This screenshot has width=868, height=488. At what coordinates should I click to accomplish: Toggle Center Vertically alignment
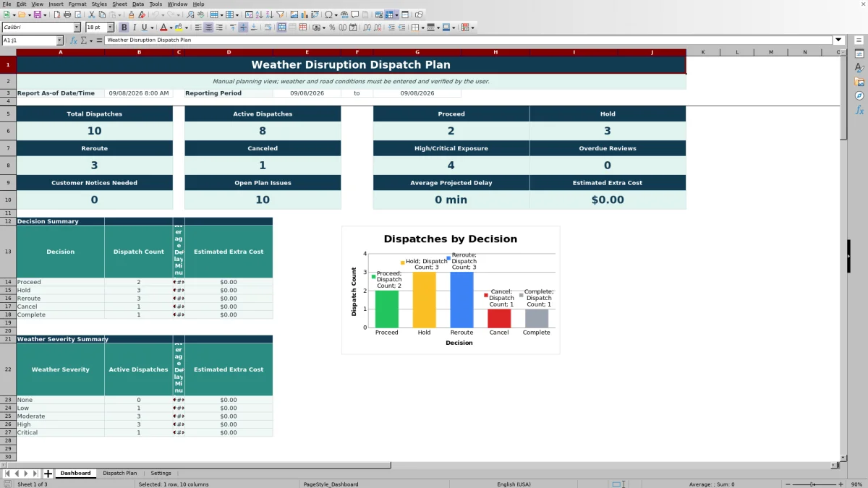pos(243,27)
